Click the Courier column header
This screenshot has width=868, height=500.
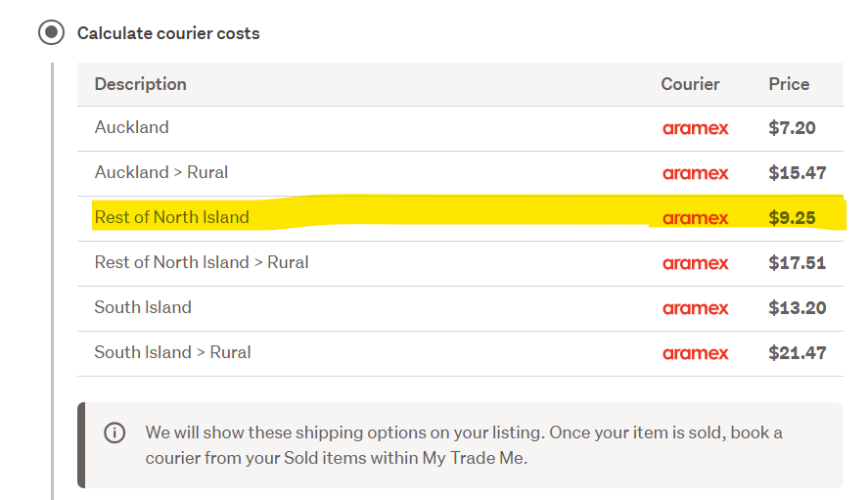tap(690, 84)
